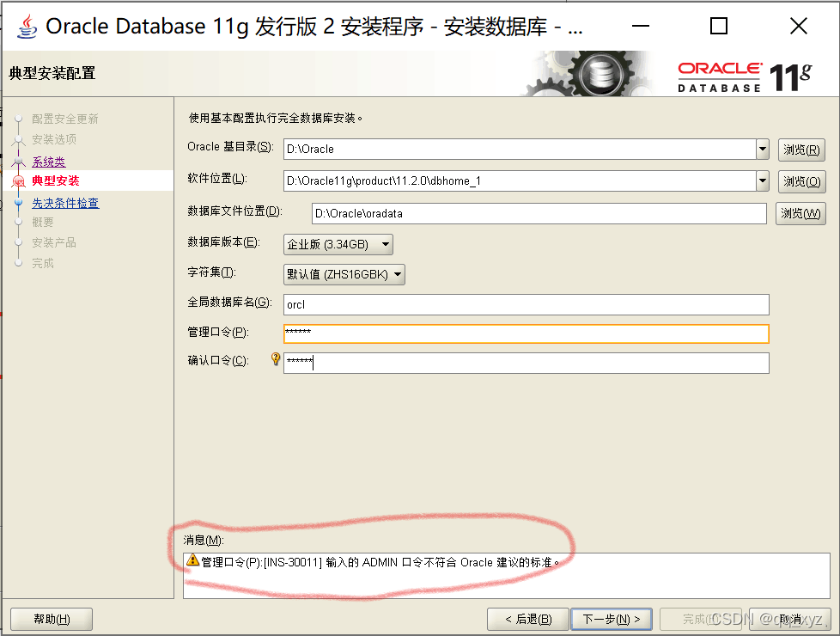Go to the 系统类 step link
Image resolution: width=840 pixels, height=636 pixels.
click(x=49, y=162)
